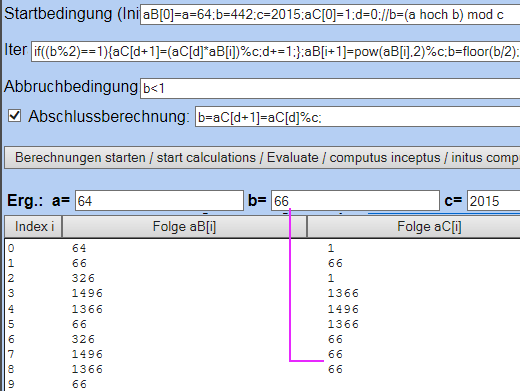This screenshot has width=520, height=391.
Task: Click the Abbruchbedingung field with b<1
Action: (x=330, y=88)
